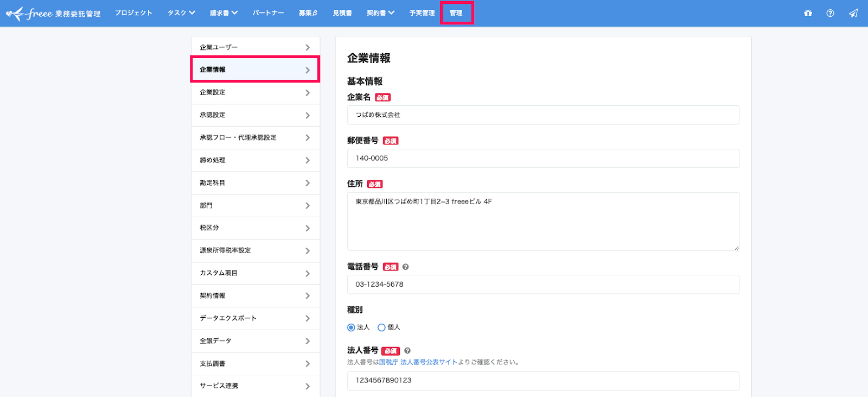This screenshot has height=397, width=868.
Task: Open the パートナー menu
Action: click(x=268, y=13)
